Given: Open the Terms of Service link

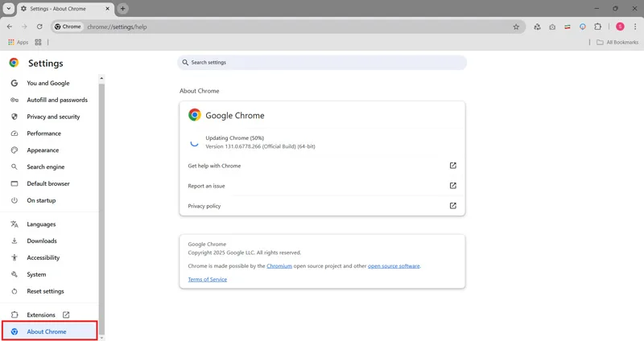Looking at the screenshot, I should coord(208,279).
